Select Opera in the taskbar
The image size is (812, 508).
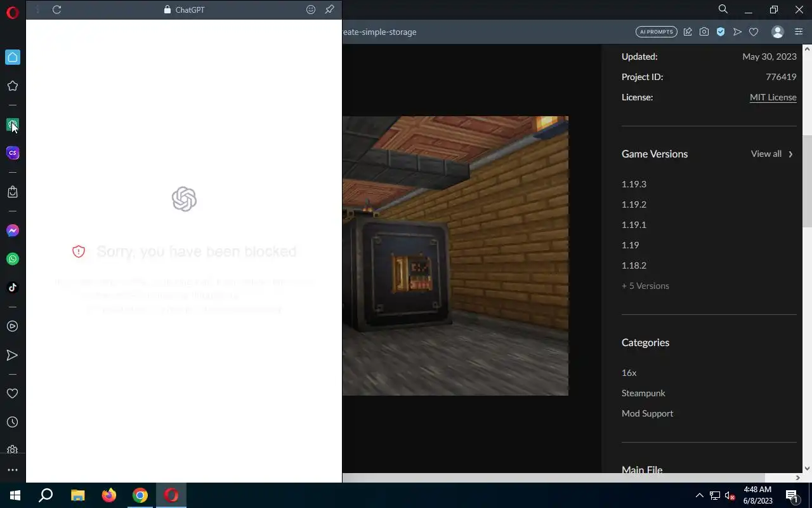(x=171, y=495)
